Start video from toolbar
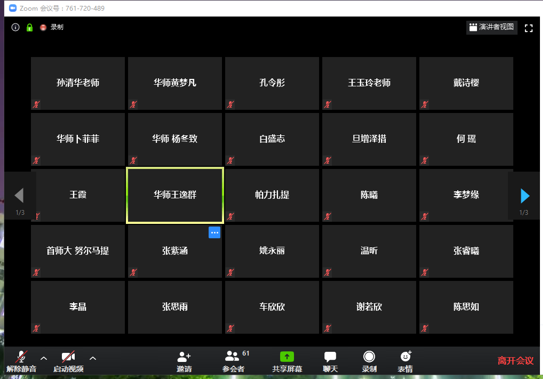This screenshot has height=379, width=543. click(x=68, y=361)
